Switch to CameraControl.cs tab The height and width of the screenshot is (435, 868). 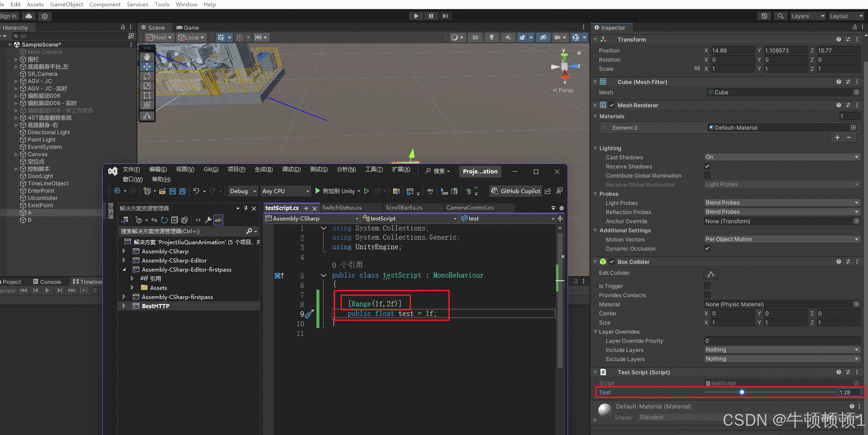(x=470, y=208)
